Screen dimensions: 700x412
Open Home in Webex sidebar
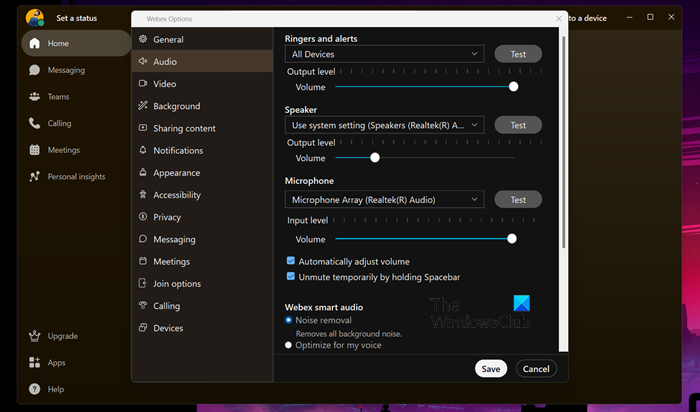[76, 43]
